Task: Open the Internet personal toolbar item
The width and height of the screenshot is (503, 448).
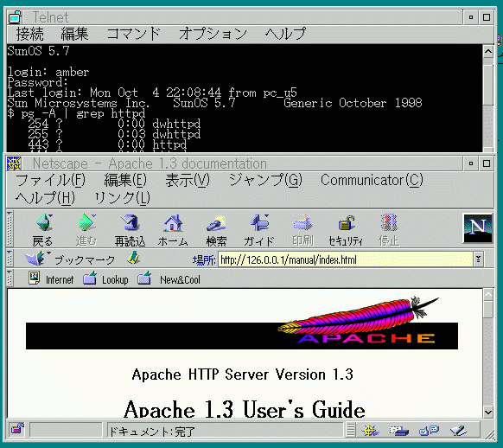Action: click(x=51, y=279)
